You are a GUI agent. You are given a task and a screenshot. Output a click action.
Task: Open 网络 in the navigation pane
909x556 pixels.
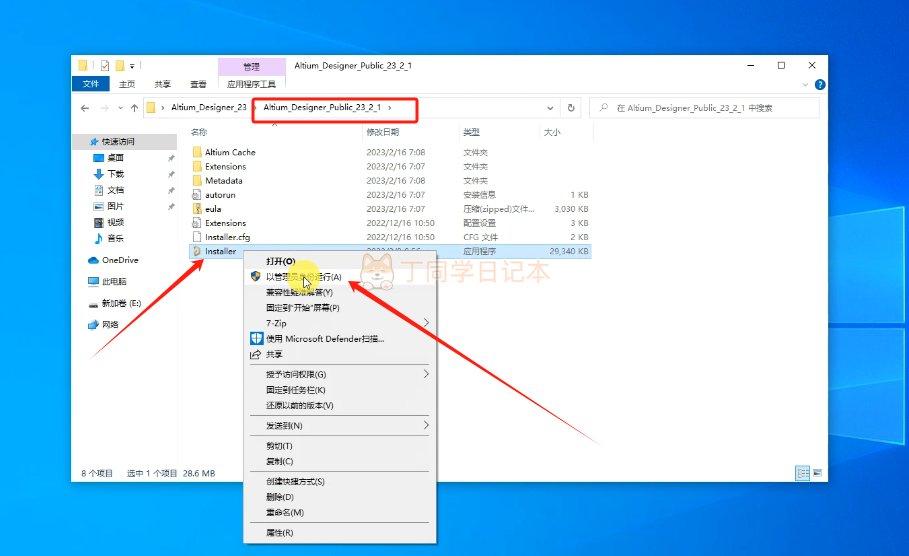click(110, 324)
